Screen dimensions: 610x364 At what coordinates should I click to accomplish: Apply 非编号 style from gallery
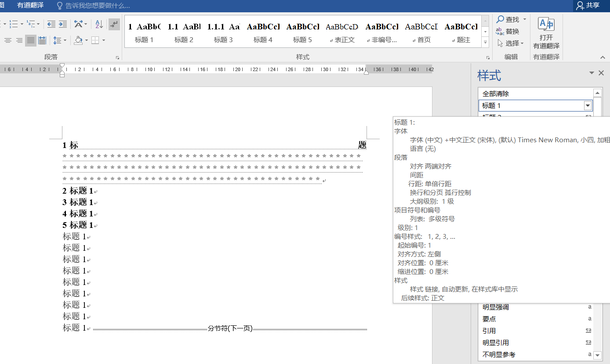[381, 32]
